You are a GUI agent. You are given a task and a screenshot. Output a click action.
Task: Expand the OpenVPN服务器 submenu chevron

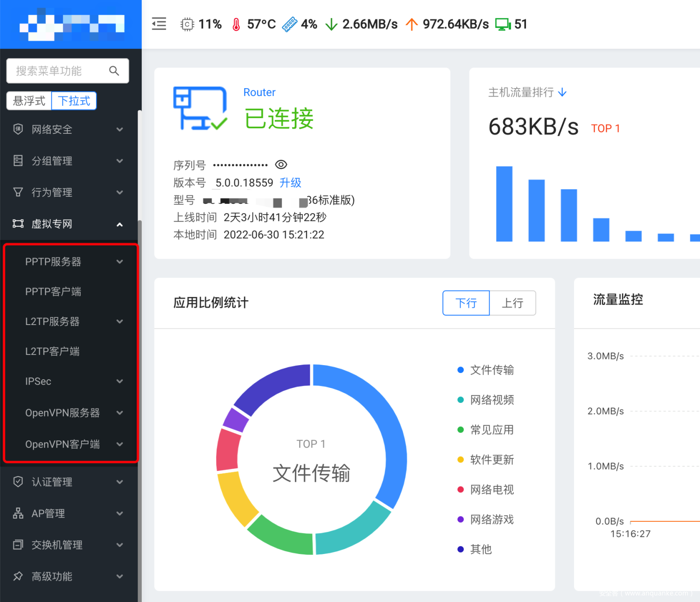pos(120,413)
